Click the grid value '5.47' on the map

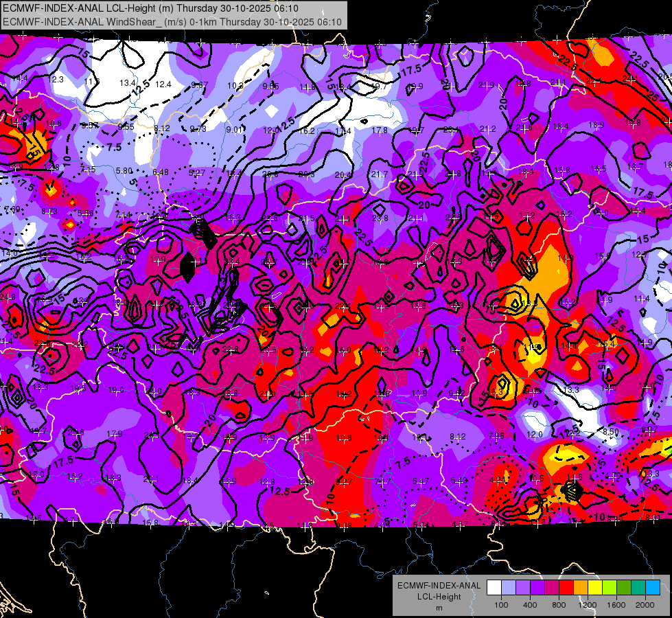click(421, 481)
